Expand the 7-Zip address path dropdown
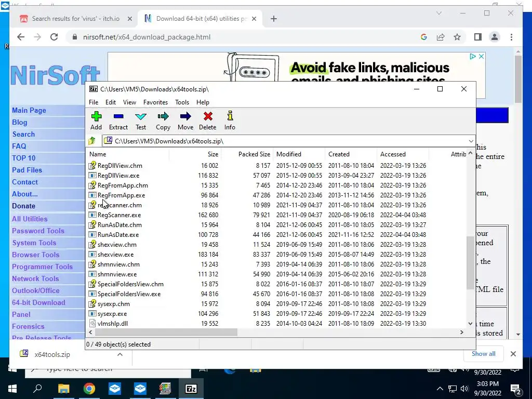This screenshot has height=399, width=532. tap(471, 141)
